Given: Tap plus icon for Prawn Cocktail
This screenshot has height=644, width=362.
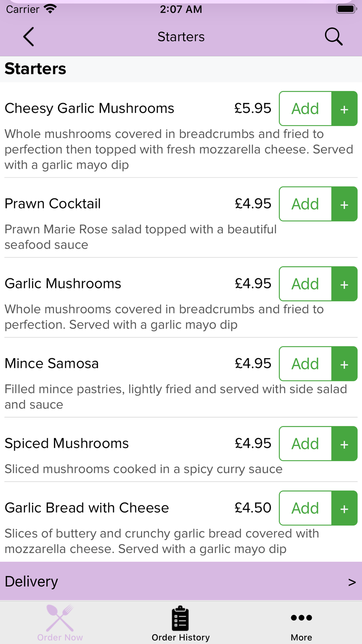Looking at the screenshot, I should pos(344,204).
